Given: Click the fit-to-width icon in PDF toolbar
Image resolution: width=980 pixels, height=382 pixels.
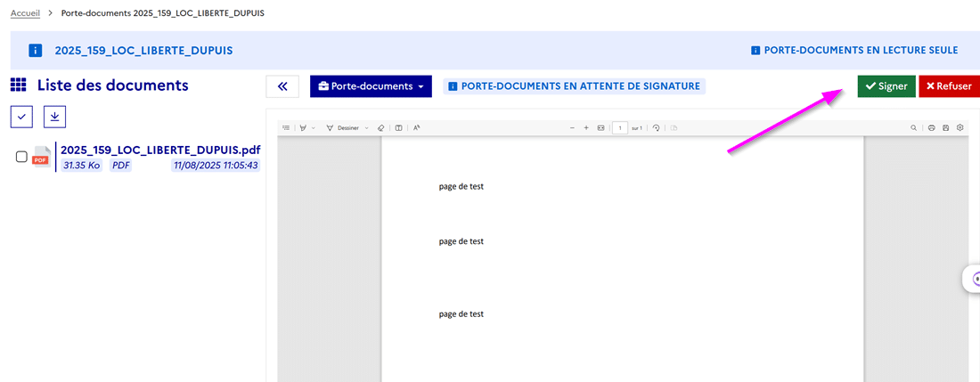Looking at the screenshot, I should [600, 128].
